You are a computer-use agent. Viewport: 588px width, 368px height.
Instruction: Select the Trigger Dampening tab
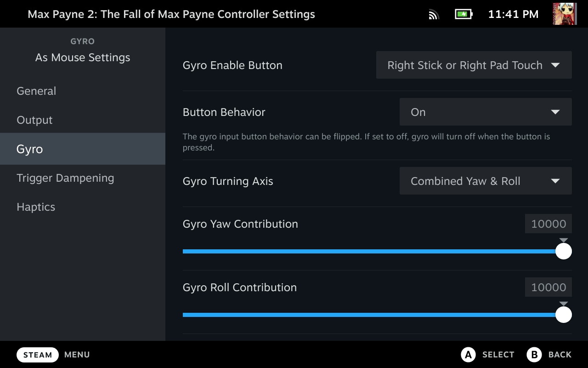tap(65, 178)
